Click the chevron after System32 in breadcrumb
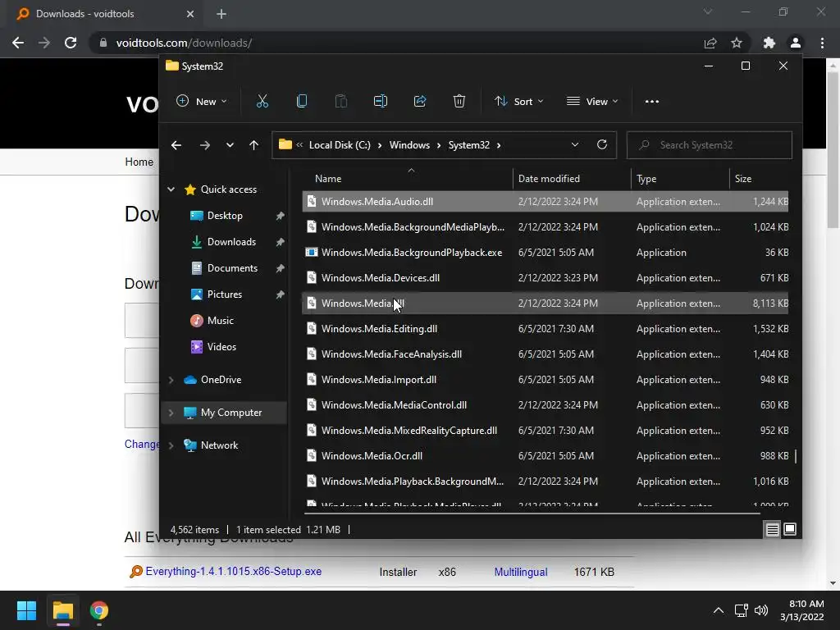The width and height of the screenshot is (840, 630). 499,145
